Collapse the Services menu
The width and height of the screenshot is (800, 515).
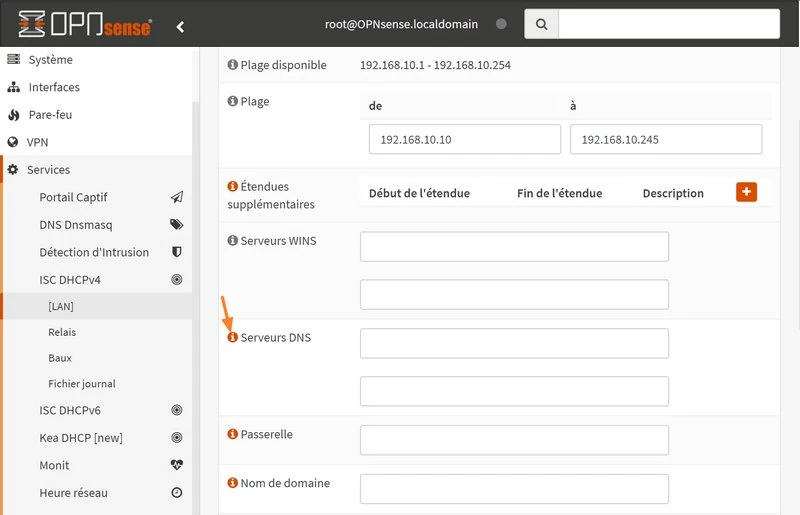[48, 170]
